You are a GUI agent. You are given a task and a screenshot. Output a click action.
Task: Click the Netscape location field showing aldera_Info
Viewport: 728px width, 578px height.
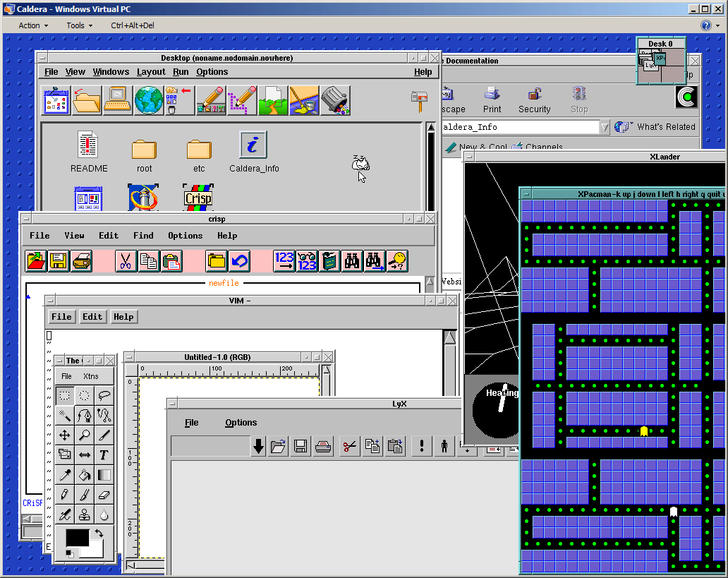[x=520, y=127]
